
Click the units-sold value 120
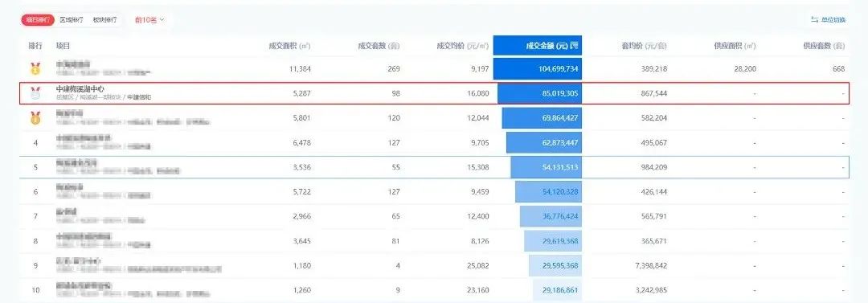394,118
